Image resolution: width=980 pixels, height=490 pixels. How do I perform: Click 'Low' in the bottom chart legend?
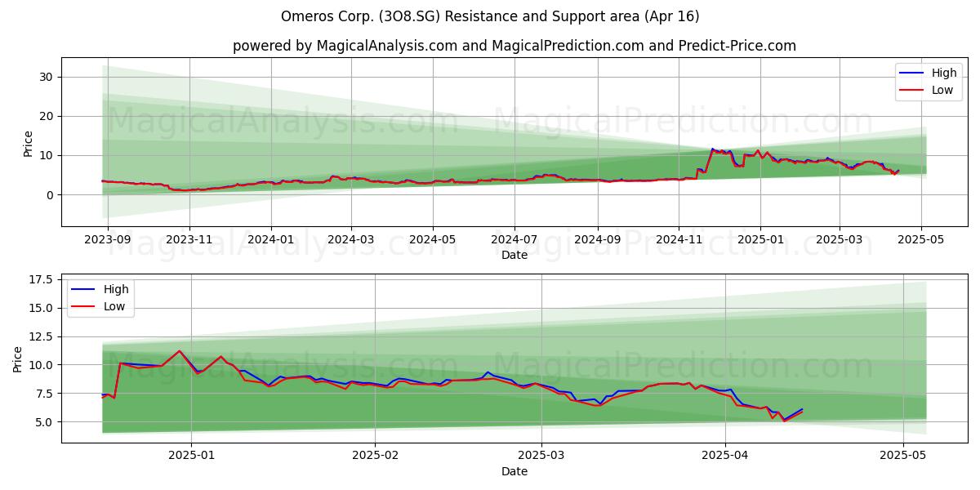pyautogui.click(x=116, y=306)
